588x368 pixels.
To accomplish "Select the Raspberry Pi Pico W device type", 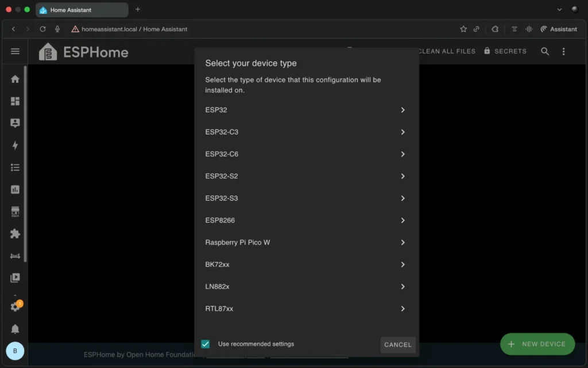I will click(307, 243).
